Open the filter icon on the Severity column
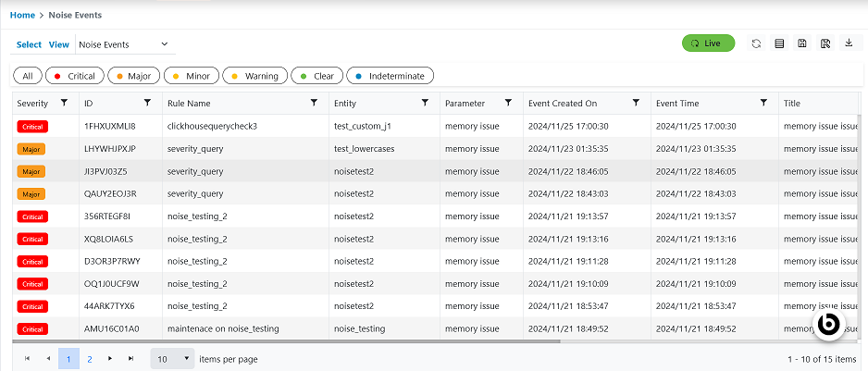Screen dimensions: 868x371 (64, 103)
